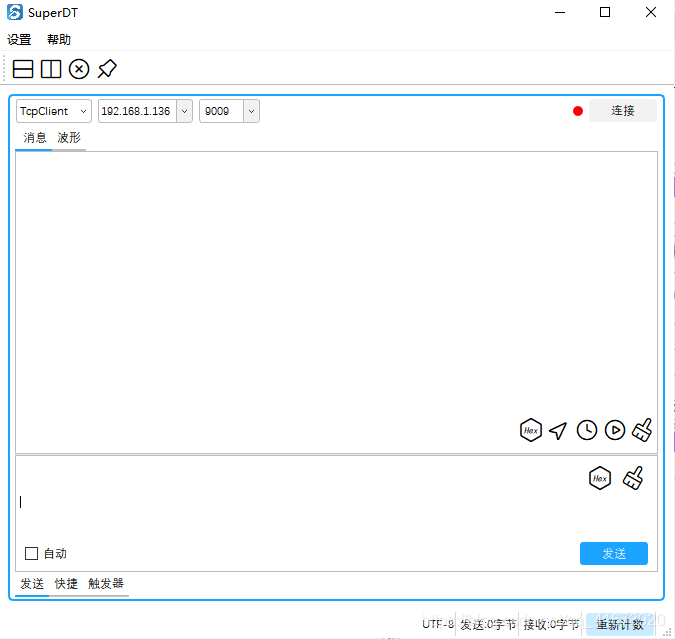The width and height of the screenshot is (675, 639).
Task: Clear the send box with the broom icon
Action: [x=633, y=478]
